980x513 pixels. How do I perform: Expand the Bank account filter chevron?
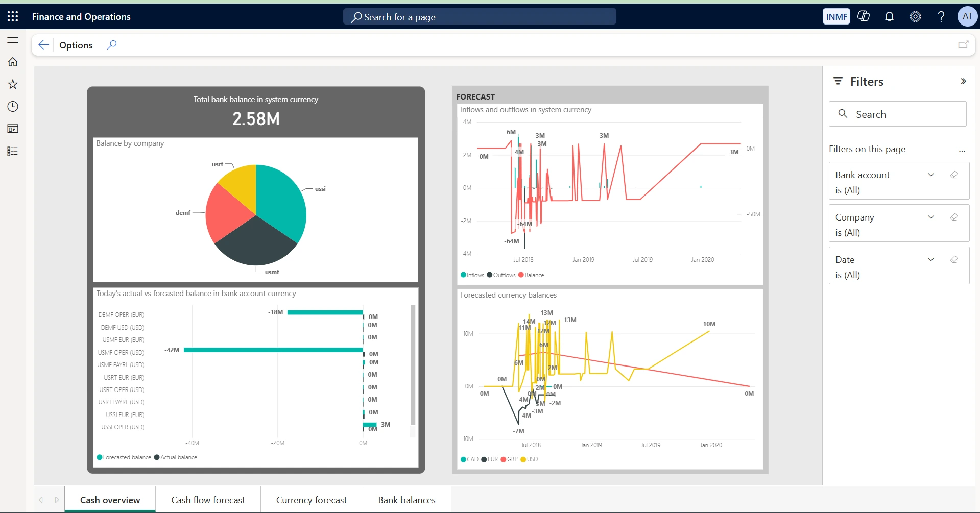931,175
